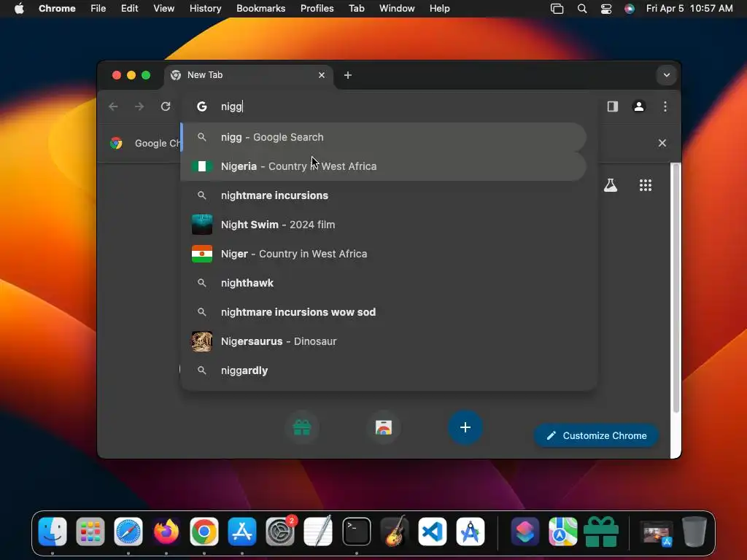Click Customize Chrome button
The height and width of the screenshot is (560, 747).
pos(597,436)
